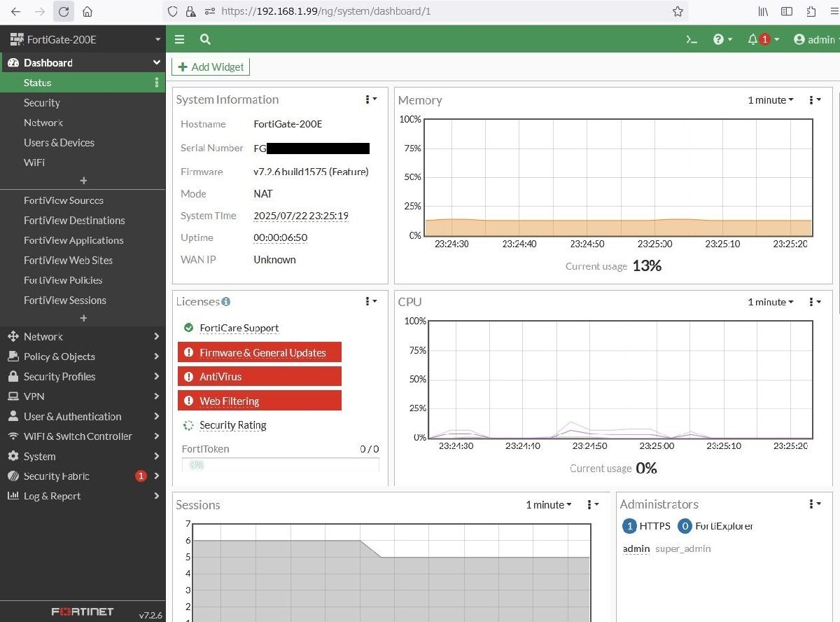Screen dimensions: 840x622
Task: Open search with the magnifier icon
Action: point(205,39)
